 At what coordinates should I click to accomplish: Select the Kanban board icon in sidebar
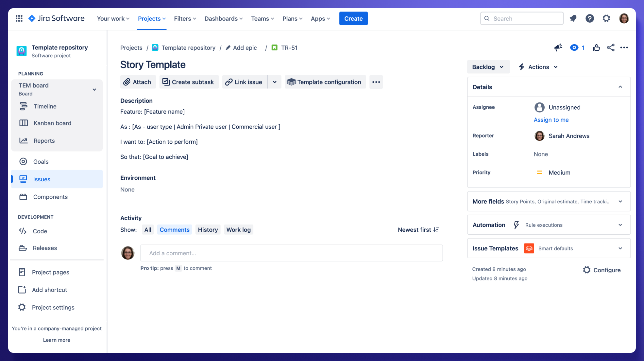click(x=24, y=123)
